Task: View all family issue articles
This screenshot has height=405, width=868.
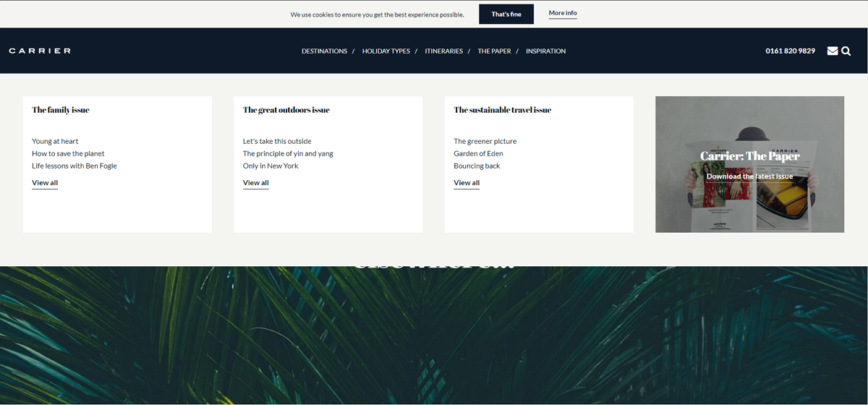Action: (45, 183)
